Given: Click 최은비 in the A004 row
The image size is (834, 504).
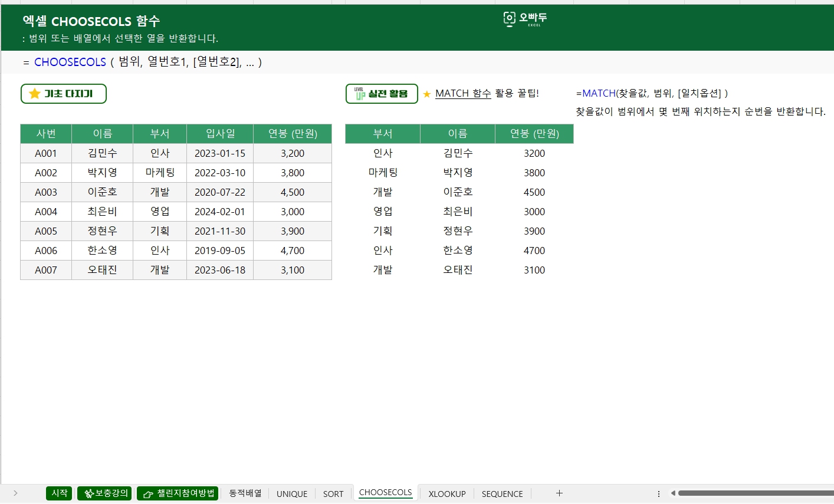Looking at the screenshot, I should click(103, 212).
